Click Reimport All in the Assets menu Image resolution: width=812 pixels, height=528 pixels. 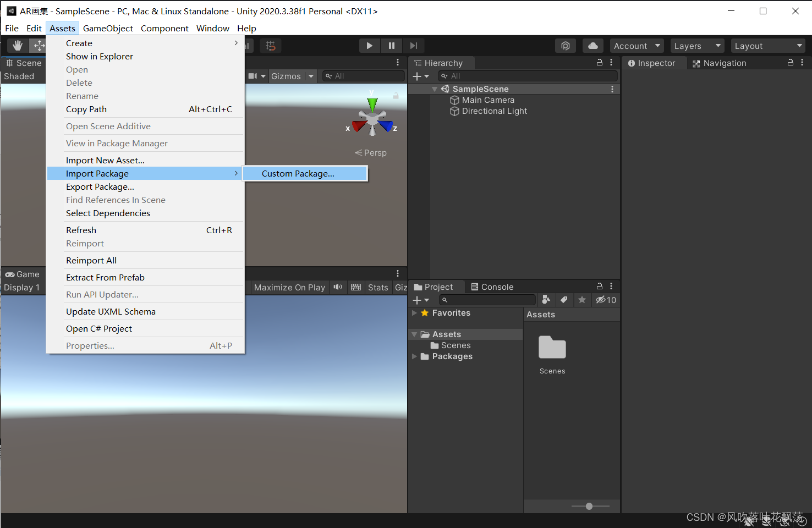tap(91, 260)
